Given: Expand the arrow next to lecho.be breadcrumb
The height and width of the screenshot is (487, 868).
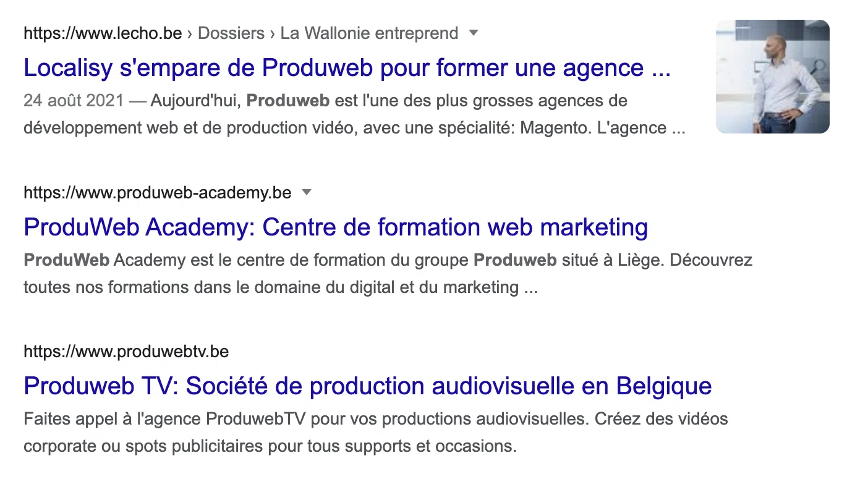Looking at the screenshot, I should click(474, 33).
